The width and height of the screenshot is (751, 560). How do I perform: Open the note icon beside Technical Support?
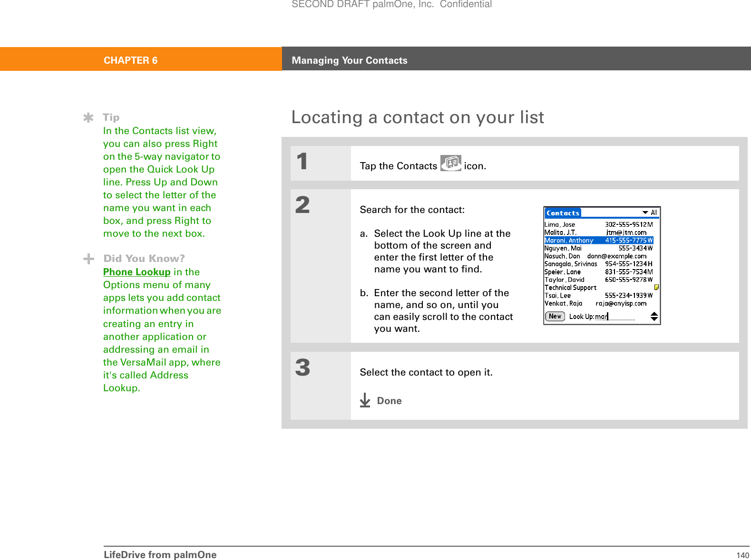point(656,287)
